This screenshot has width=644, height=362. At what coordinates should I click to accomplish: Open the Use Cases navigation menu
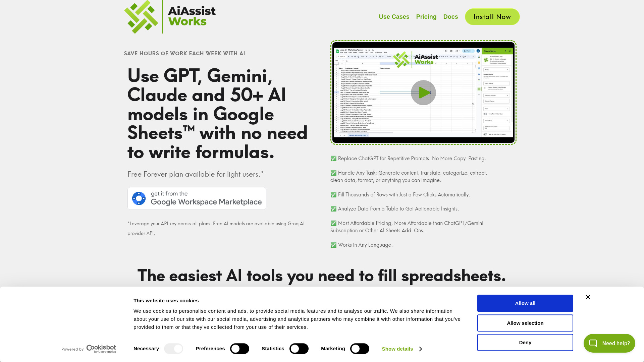394,17
